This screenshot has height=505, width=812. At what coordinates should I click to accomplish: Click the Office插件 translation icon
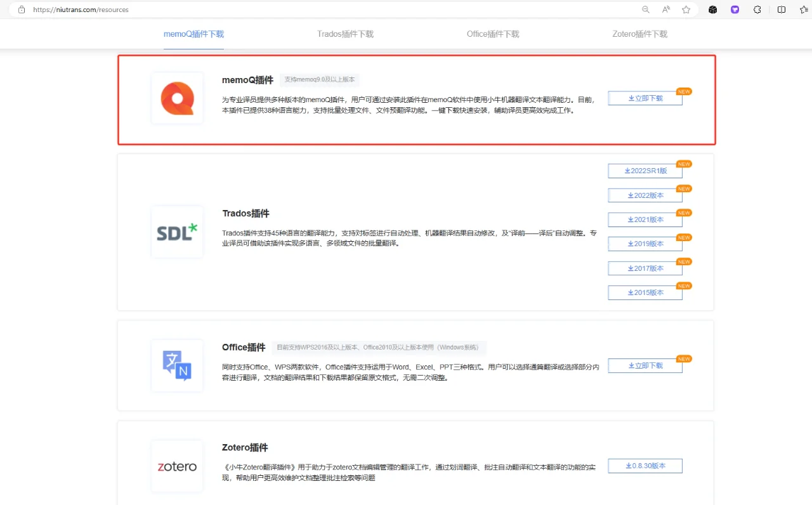coord(176,365)
